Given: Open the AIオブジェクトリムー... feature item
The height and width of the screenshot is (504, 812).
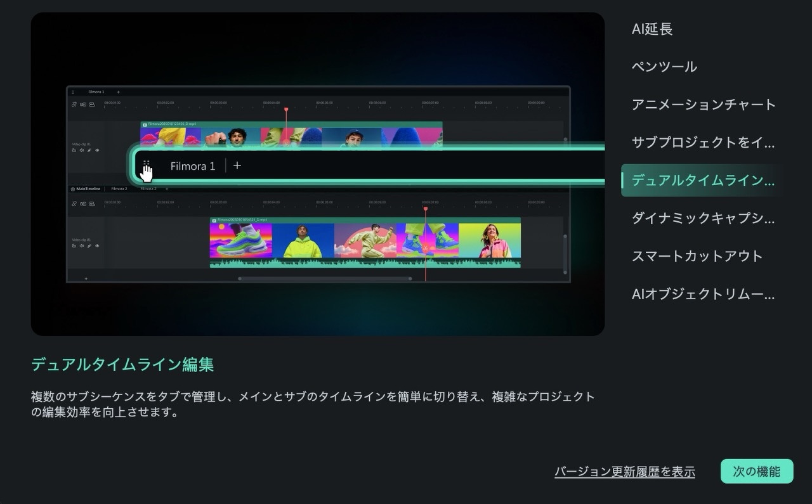Looking at the screenshot, I should point(703,294).
